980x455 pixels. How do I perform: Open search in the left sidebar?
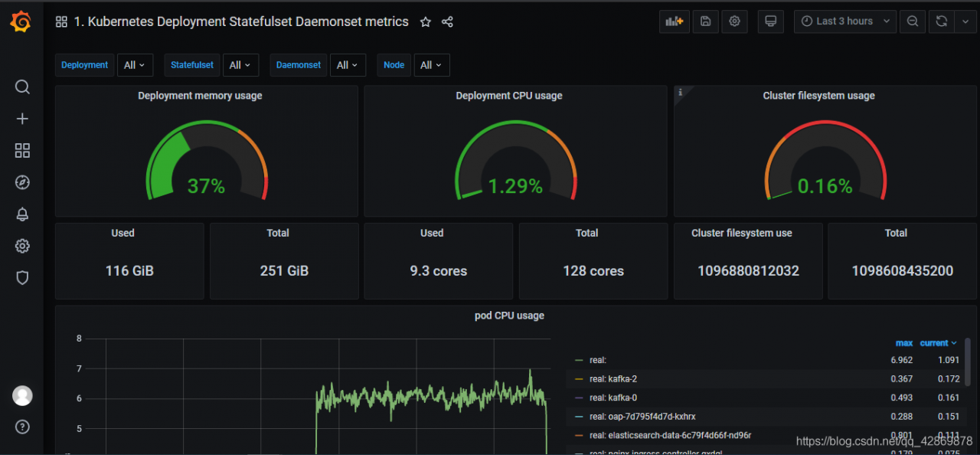[22, 87]
